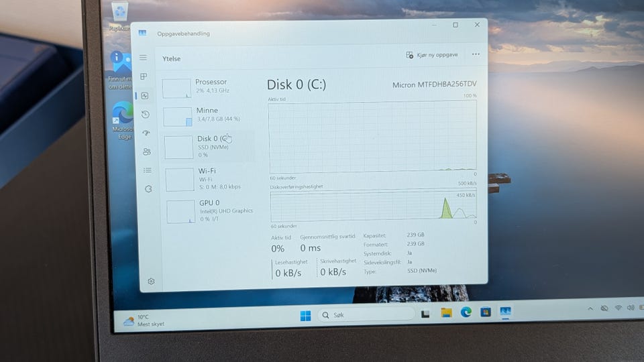Expand the hidden system tray icons chevron

(x=590, y=308)
